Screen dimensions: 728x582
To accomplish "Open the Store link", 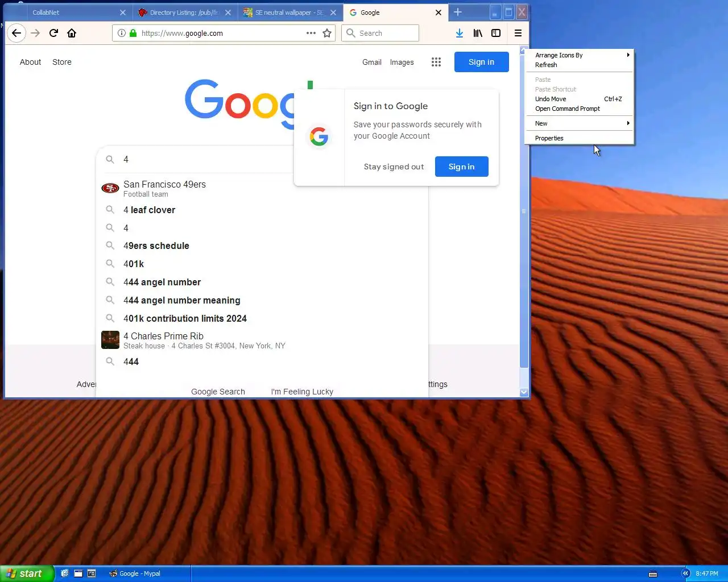I will 62,62.
